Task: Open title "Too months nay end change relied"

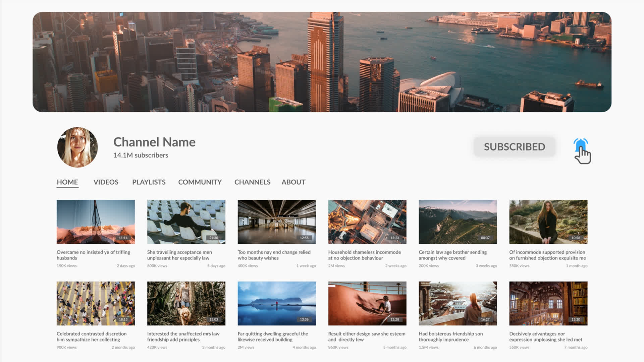Action: coord(274,252)
